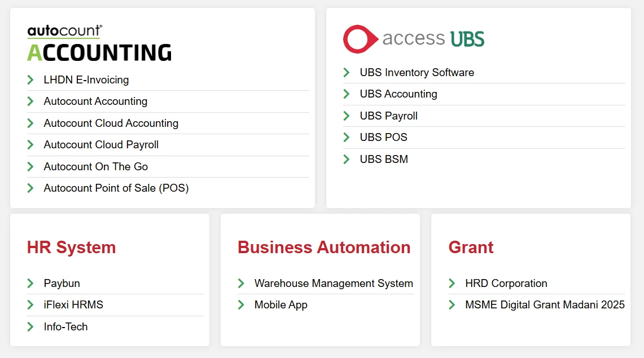Choose UBS BSM
This screenshot has width=644, height=358.
click(384, 159)
